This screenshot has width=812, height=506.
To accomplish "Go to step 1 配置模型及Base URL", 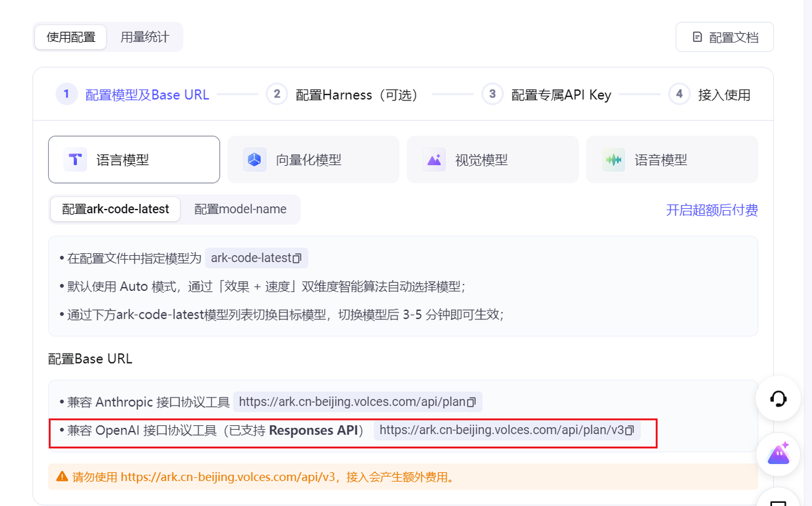I will (133, 95).
